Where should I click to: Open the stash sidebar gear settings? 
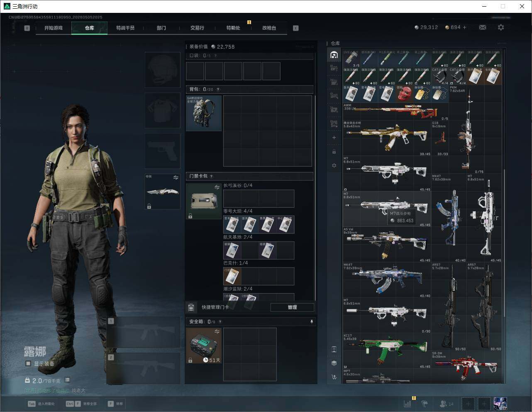click(x=334, y=165)
